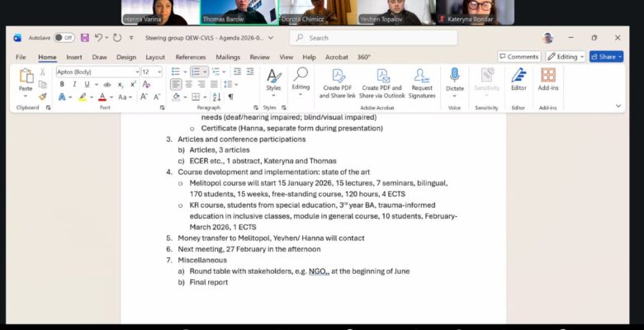Show paragraph marks with pilcrow icon
This screenshot has width=644, height=330.
230,97
